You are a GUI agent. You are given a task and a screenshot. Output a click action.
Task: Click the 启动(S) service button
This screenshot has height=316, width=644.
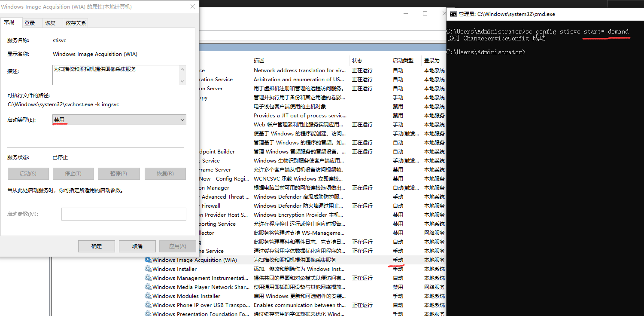coord(28,174)
